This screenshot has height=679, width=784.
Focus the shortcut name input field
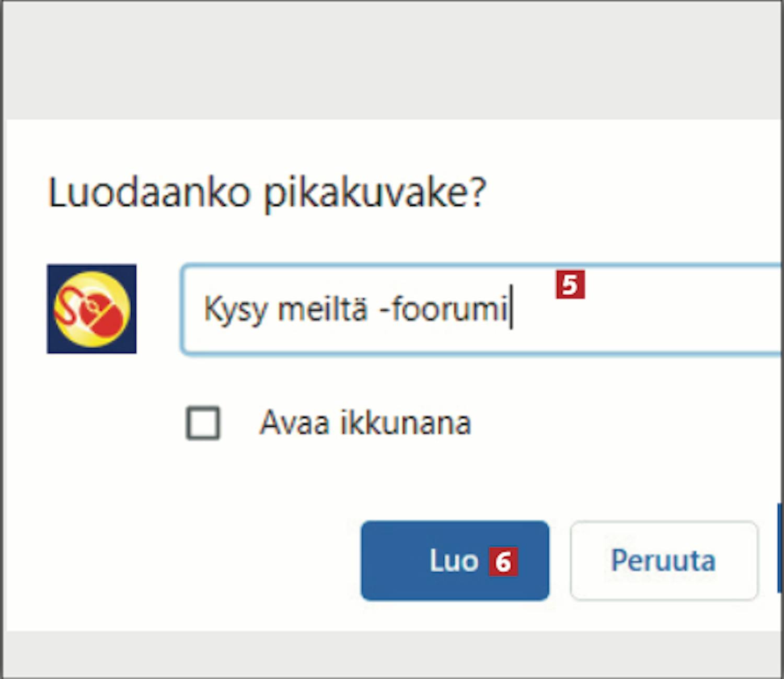click(482, 310)
